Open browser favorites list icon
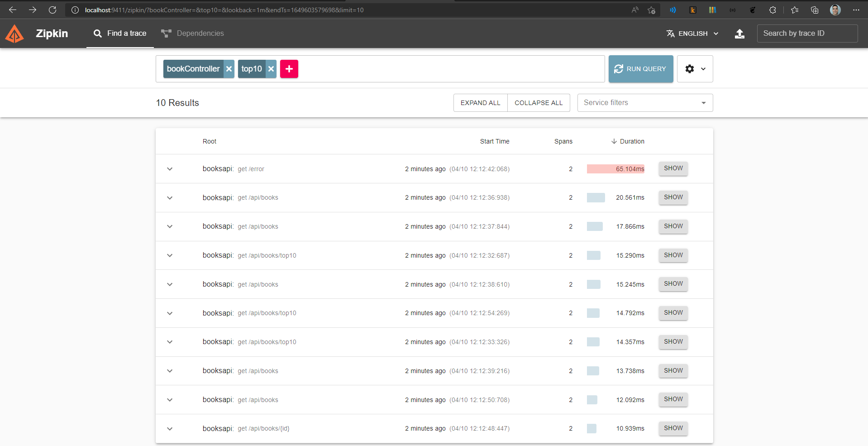The width and height of the screenshot is (868, 446). tap(795, 10)
